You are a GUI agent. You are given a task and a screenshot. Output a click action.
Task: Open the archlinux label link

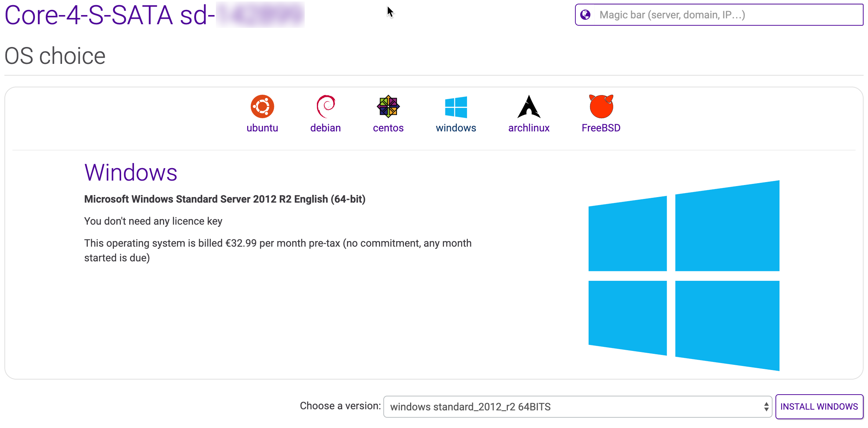pyautogui.click(x=529, y=128)
